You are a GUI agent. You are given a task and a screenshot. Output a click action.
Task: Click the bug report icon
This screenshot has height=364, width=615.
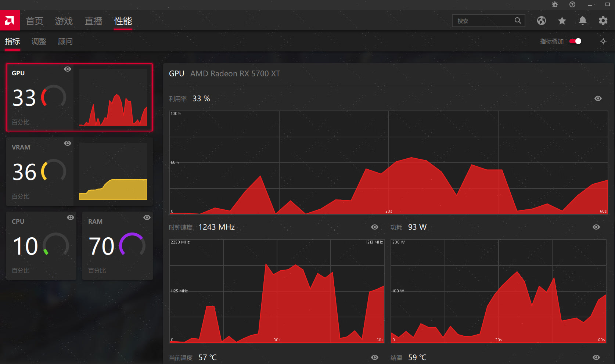coord(555,4)
